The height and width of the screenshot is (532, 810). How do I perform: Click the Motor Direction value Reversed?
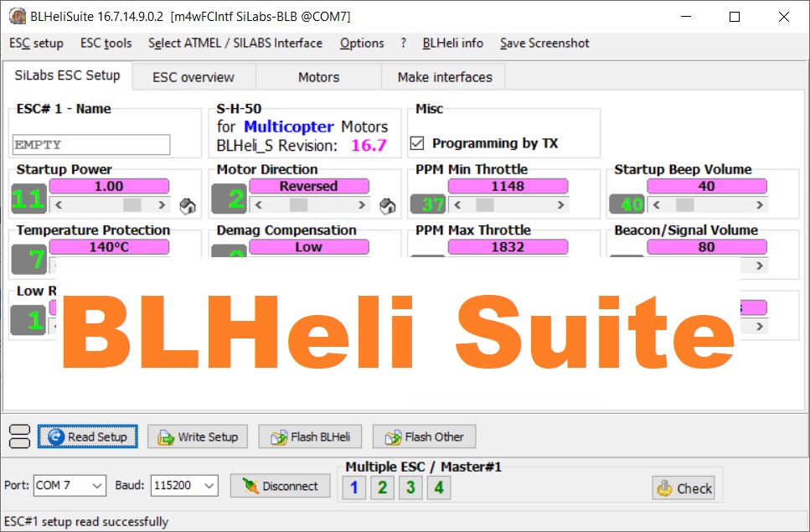pos(309,186)
